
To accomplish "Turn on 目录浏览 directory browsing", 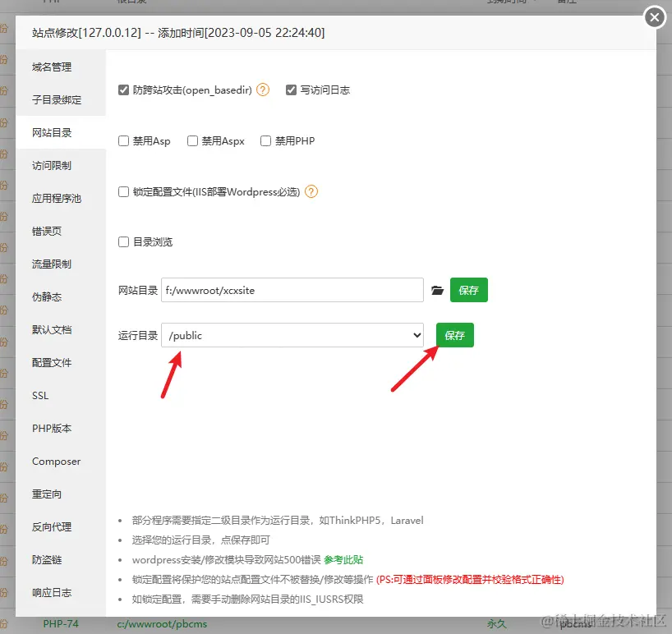I will pyautogui.click(x=123, y=241).
